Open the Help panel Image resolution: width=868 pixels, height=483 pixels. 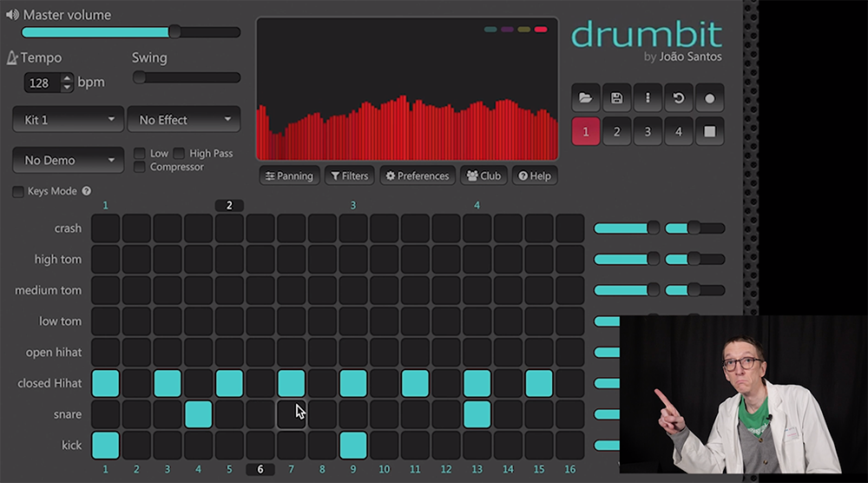[535, 175]
